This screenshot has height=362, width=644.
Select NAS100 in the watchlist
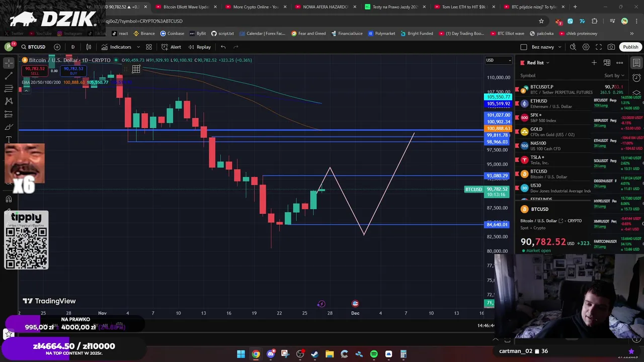[553, 146]
